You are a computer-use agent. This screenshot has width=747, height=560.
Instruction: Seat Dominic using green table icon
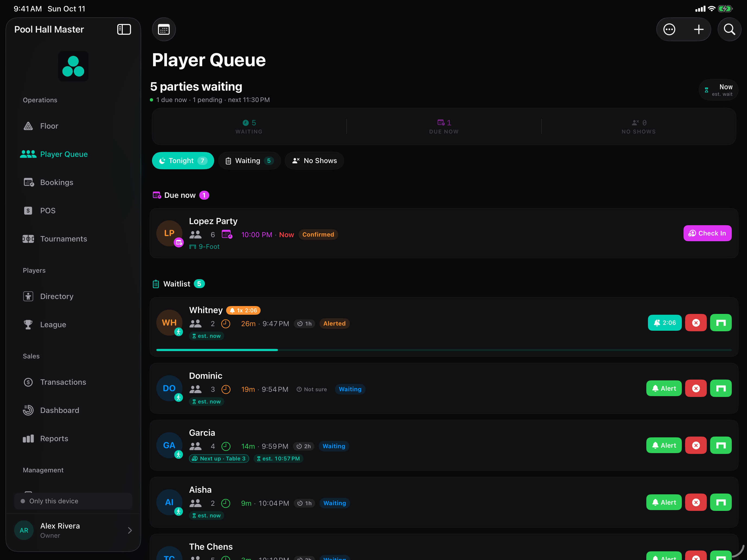click(x=721, y=389)
